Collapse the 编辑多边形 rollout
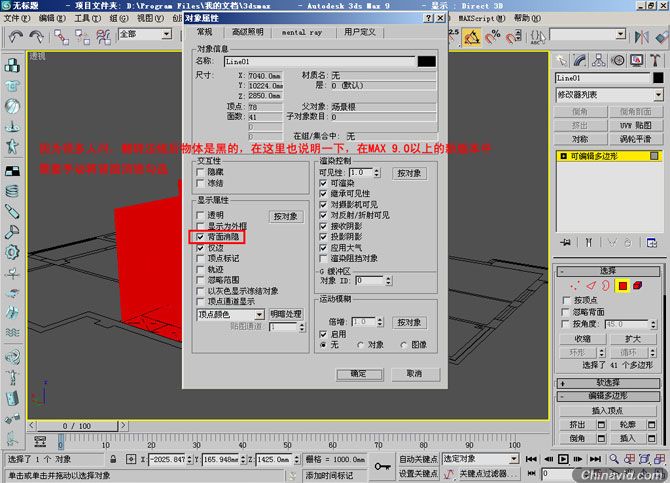The image size is (670, 483). click(x=608, y=396)
